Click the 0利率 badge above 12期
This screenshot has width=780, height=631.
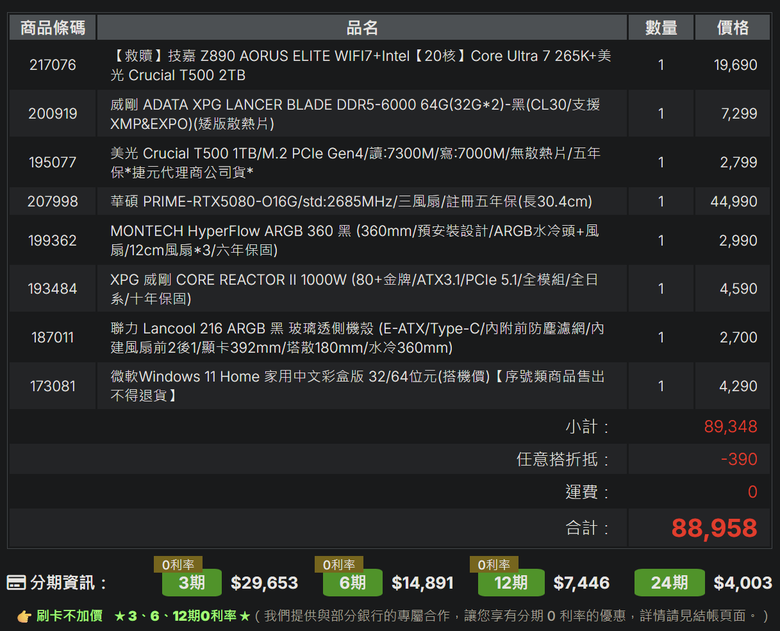point(493,565)
